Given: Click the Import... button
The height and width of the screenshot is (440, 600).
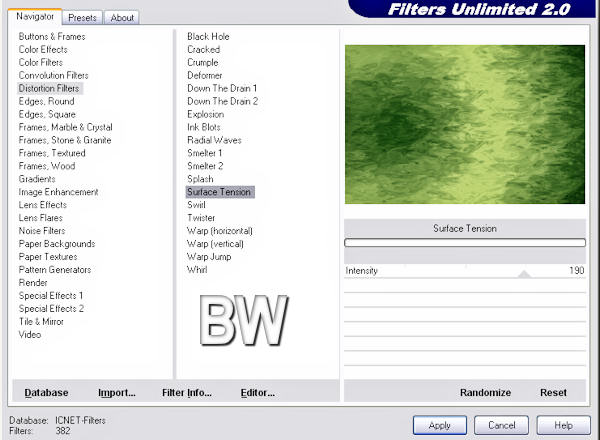Looking at the screenshot, I should point(116,393).
